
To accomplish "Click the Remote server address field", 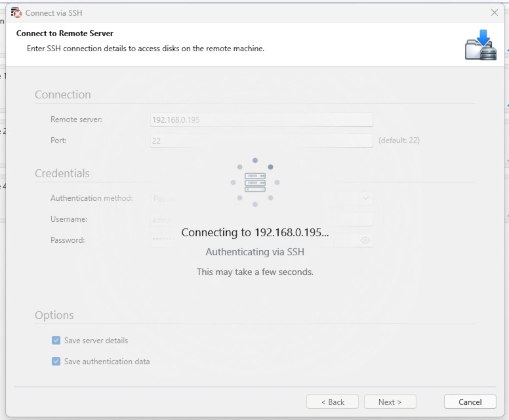I will point(261,119).
